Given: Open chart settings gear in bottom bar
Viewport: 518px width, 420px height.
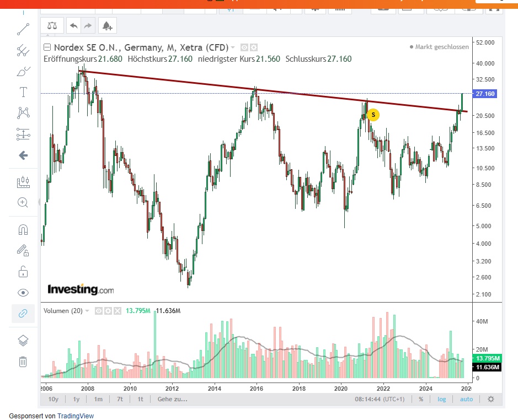Looking at the screenshot, I should coord(491,399).
